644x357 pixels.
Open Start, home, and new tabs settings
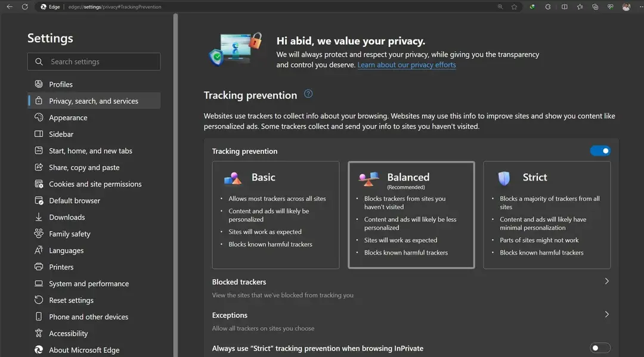pyautogui.click(x=94, y=151)
